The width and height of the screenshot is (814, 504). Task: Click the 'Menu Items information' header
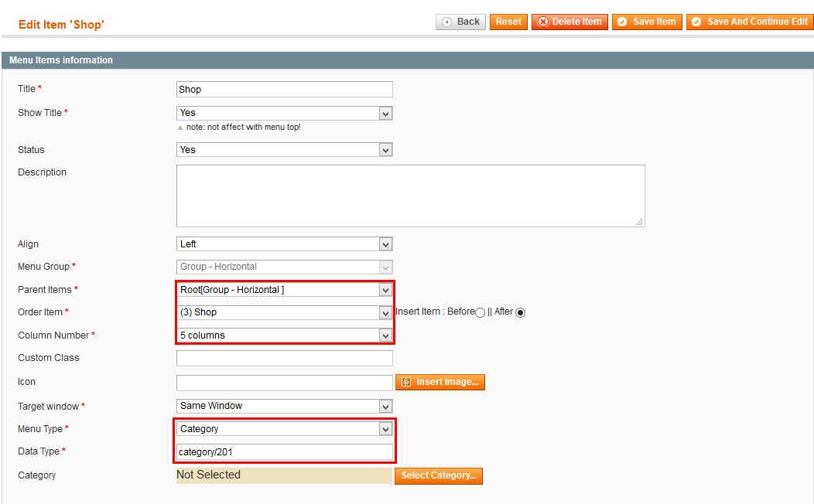click(x=60, y=60)
